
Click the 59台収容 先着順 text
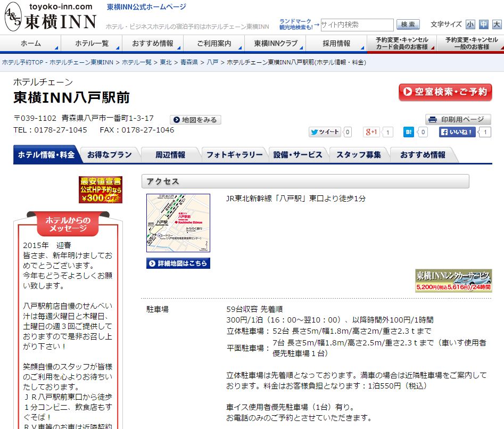pyautogui.click(x=254, y=309)
